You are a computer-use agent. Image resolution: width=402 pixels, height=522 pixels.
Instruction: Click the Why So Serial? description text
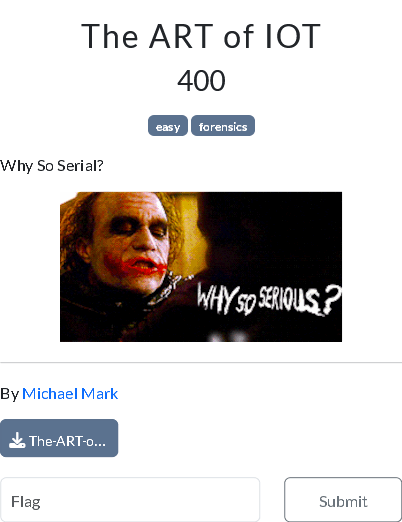52,166
